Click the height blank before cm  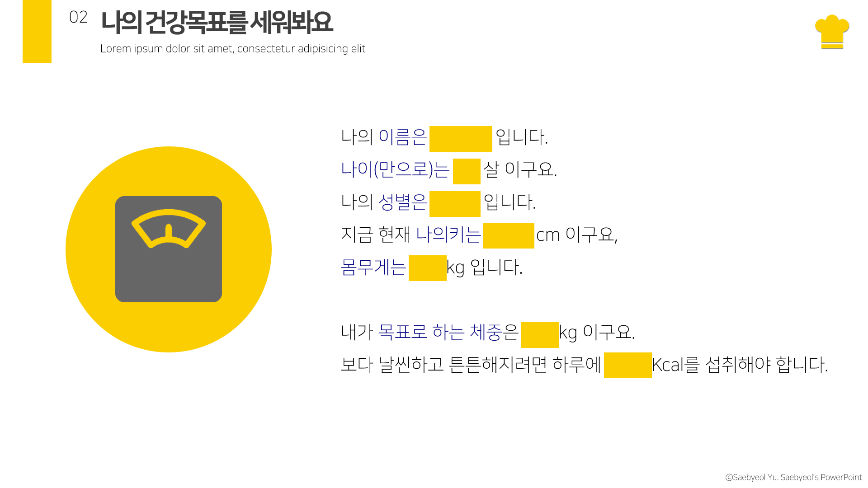pyautogui.click(x=508, y=235)
